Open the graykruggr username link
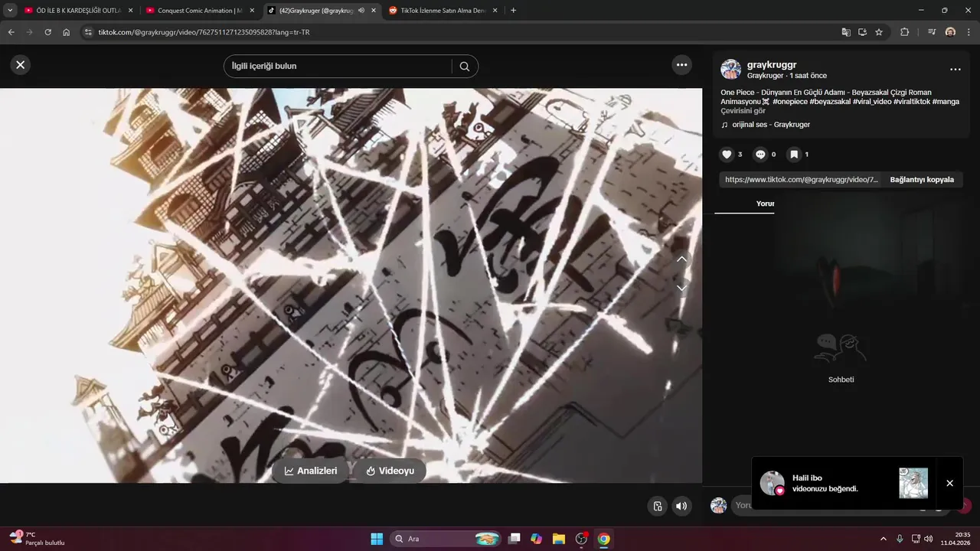 (x=772, y=65)
